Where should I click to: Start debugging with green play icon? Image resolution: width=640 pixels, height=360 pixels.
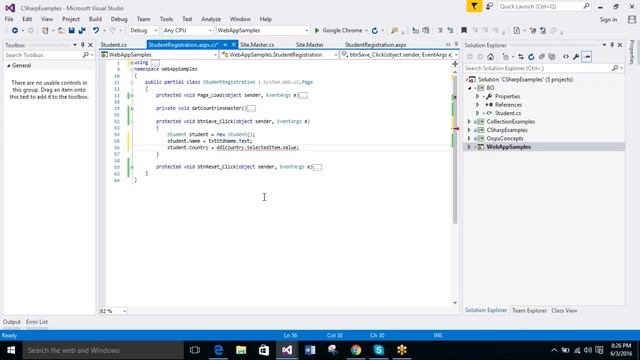click(317, 31)
